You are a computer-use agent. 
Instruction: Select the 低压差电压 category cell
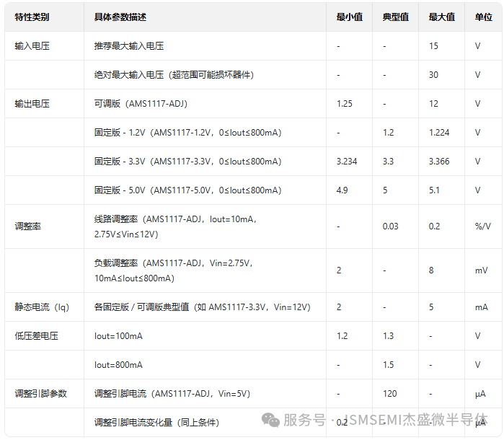[36, 336]
